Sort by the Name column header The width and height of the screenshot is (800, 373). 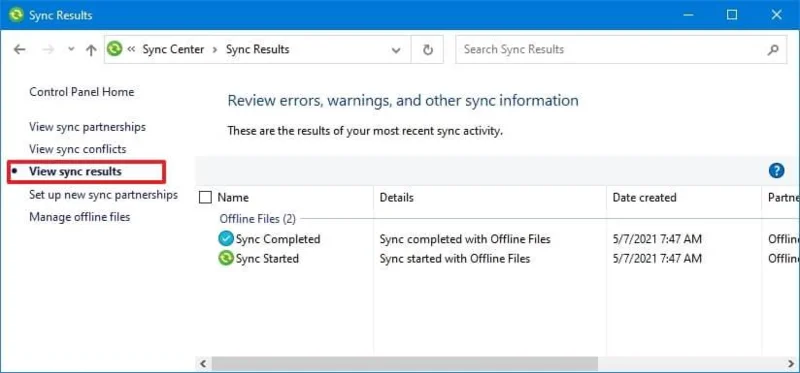pyautogui.click(x=233, y=197)
